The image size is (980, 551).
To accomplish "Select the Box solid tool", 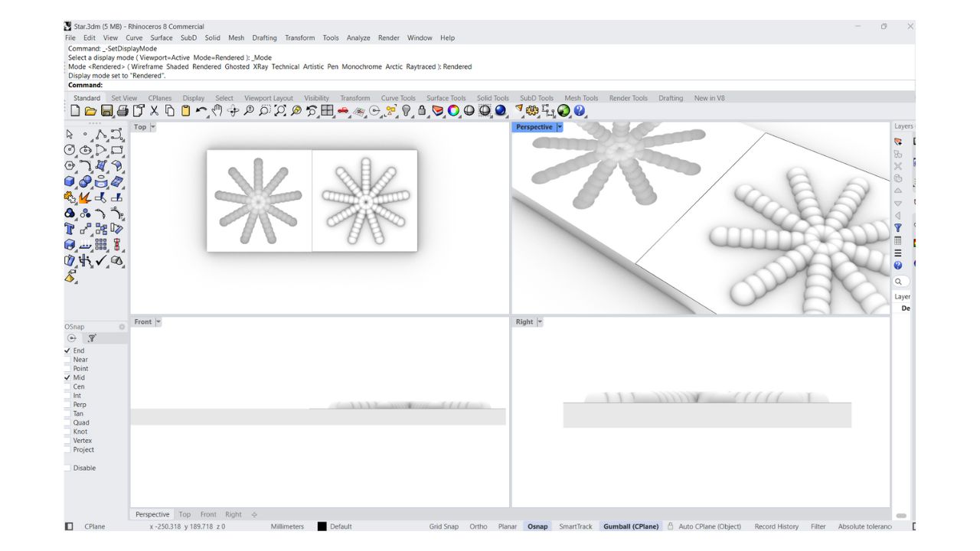I will pyautogui.click(x=70, y=182).
